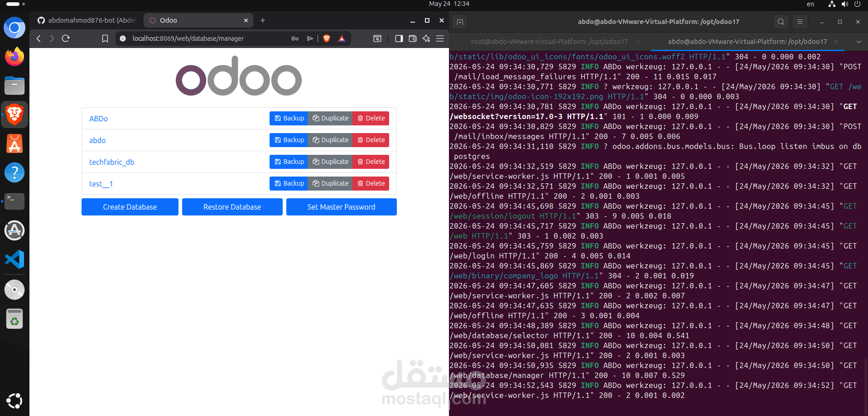
Task: Open Software Updater in dock
Action: pyautogui.click(x=14, y=230)
